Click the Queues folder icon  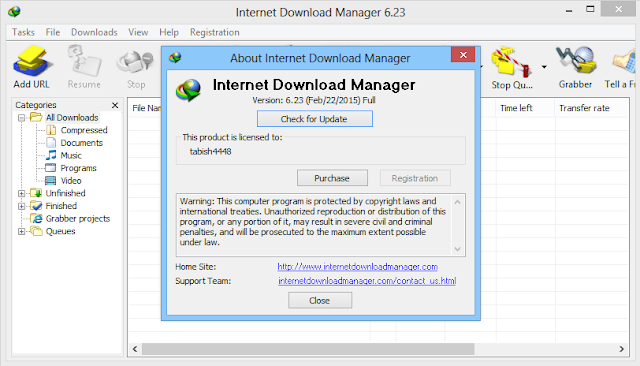[36, 231]
